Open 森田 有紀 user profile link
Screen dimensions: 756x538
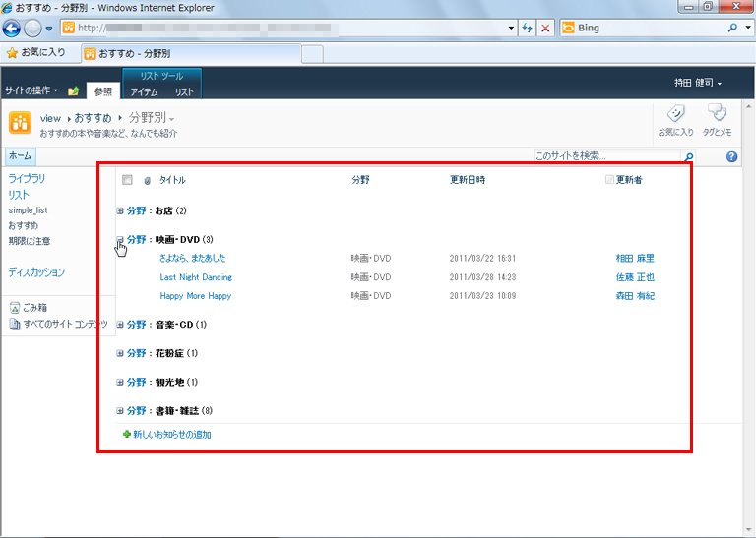coord(635,296)
